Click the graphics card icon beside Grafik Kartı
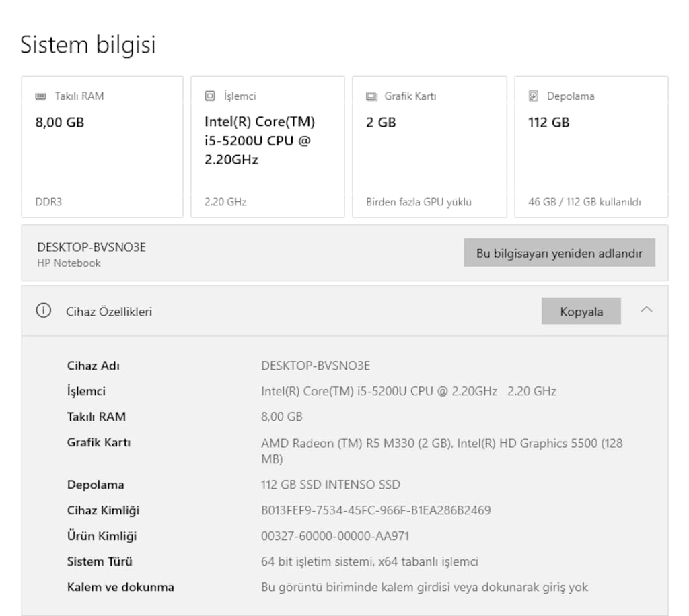The width and height of the screenshot is (689, 616). pyautogui.click(x=371, y=96)
